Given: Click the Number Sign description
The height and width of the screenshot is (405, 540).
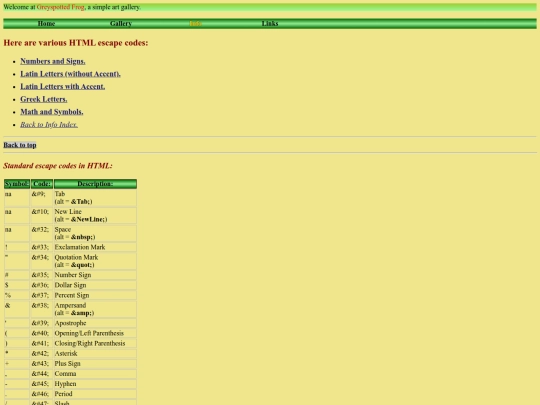Looking at the screenshot, I should [95, 275].
